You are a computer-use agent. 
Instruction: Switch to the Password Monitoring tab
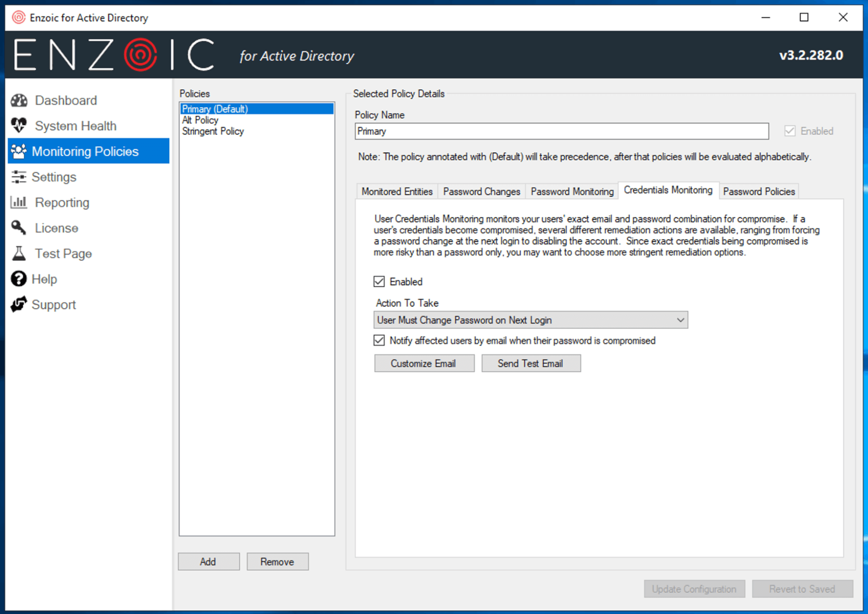coord(572,191)
